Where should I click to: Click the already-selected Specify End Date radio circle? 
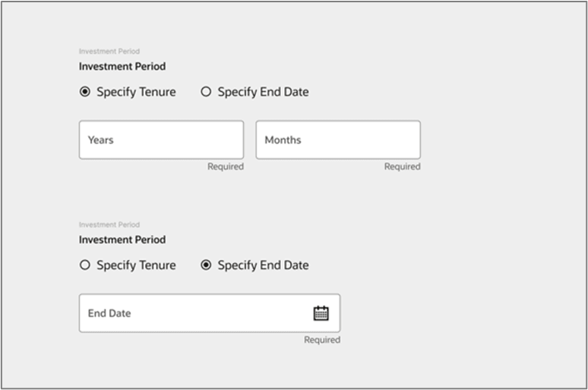click(206, 265)
